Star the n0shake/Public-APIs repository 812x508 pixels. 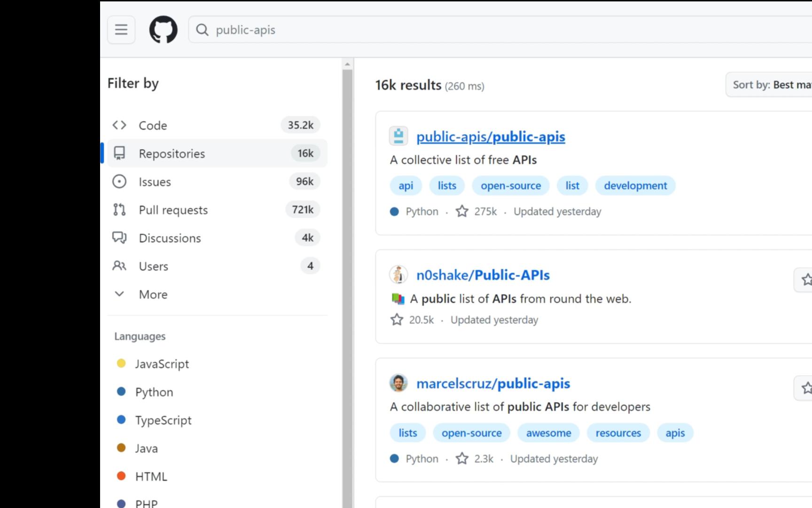pos(805,280)
